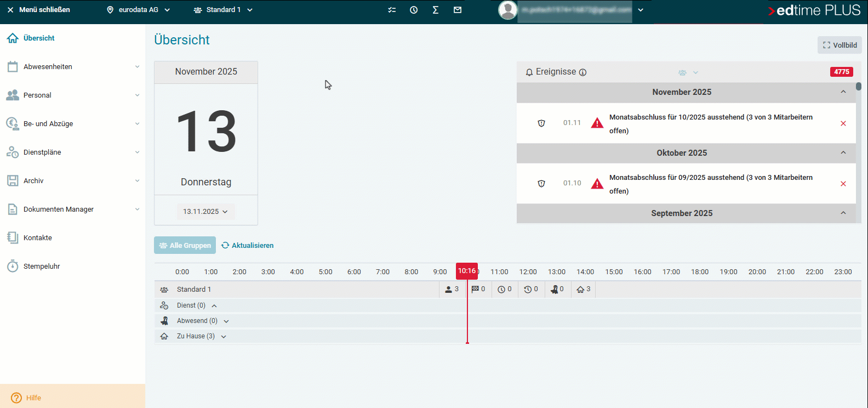
Task: Click the Standard 1 group row label
Action: [193, 290]
